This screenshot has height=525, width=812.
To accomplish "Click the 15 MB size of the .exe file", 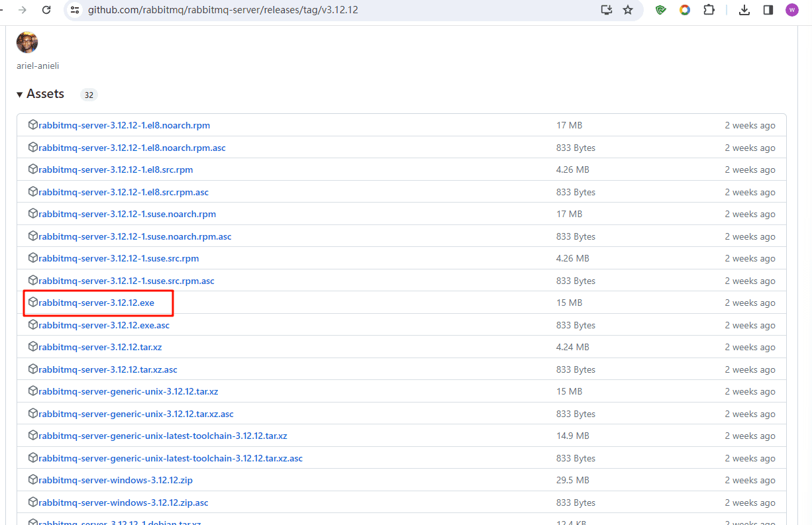I will point(569,303).
